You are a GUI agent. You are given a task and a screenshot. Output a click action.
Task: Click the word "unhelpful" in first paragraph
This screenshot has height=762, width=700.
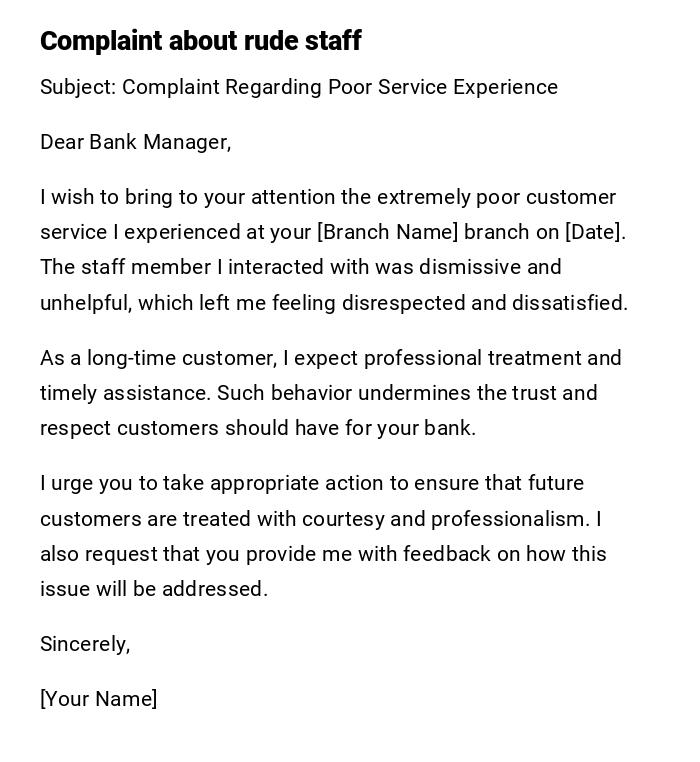pos(84,303)
